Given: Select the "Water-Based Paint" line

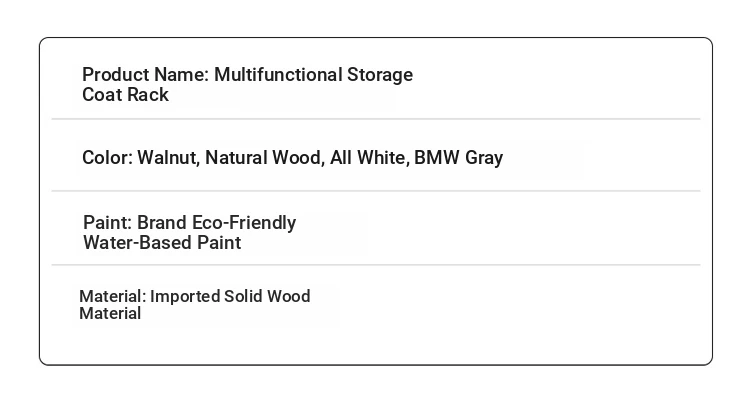Looking at the screenshot, I should pos(162,242).
